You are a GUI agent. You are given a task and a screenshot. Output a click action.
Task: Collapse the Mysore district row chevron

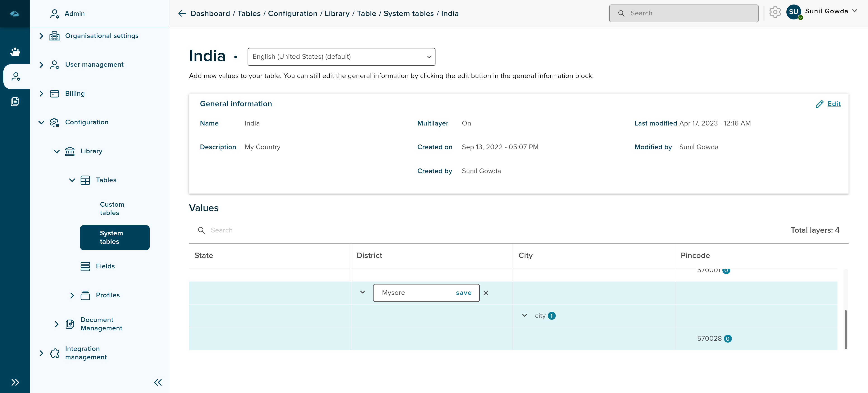362,292
